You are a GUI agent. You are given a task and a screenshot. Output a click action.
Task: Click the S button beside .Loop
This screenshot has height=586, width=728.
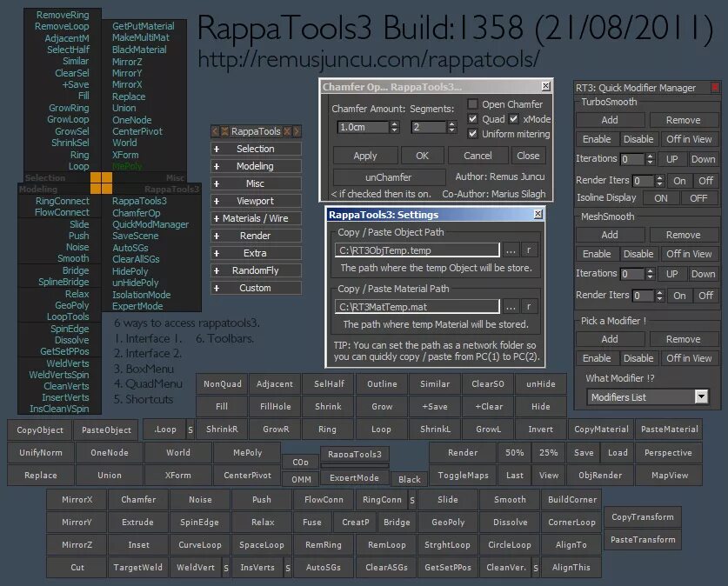click(190, 430)
